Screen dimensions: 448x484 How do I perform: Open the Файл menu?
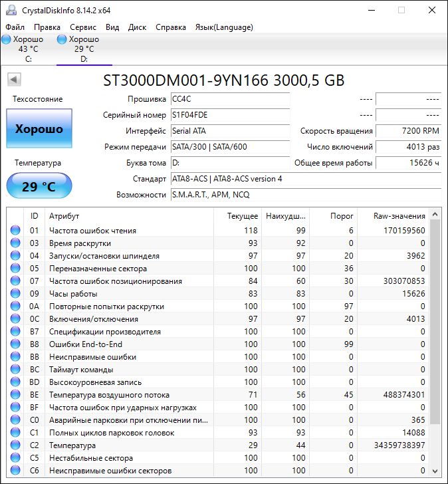pyautogui.click(x=15, y=27)
